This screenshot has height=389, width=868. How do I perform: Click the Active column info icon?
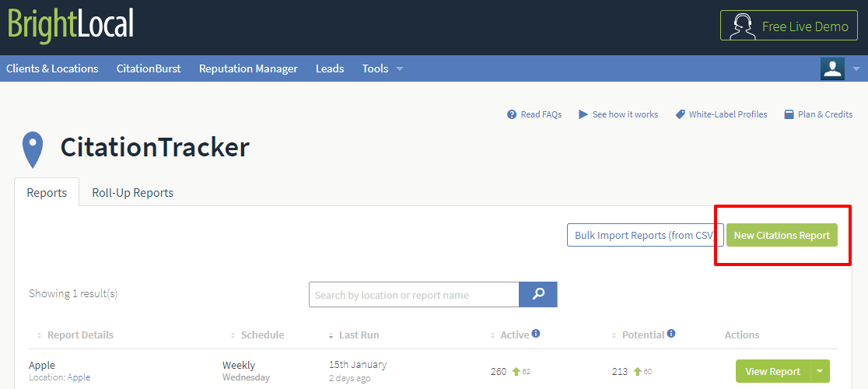536,334
